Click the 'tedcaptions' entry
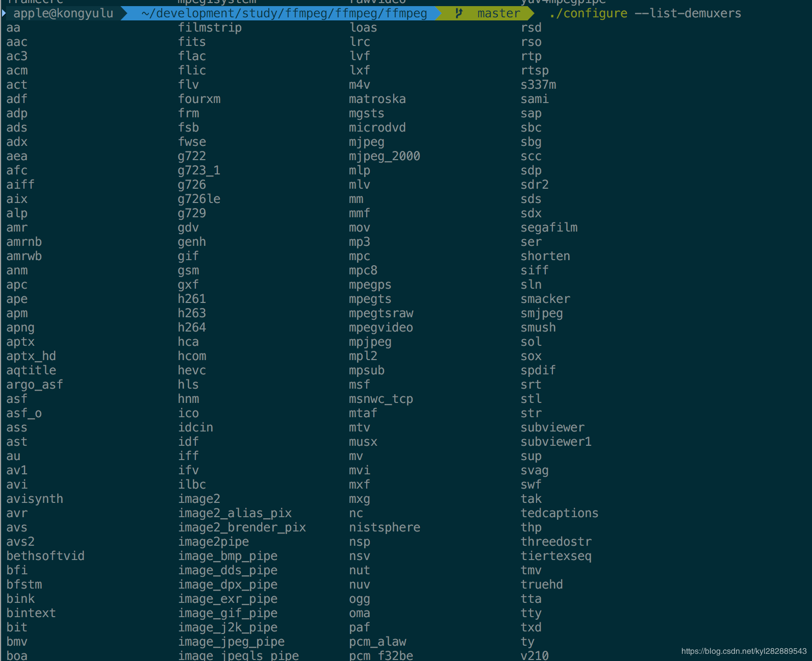The height and width of the screenshot is (661, 812). click(560, 513)
